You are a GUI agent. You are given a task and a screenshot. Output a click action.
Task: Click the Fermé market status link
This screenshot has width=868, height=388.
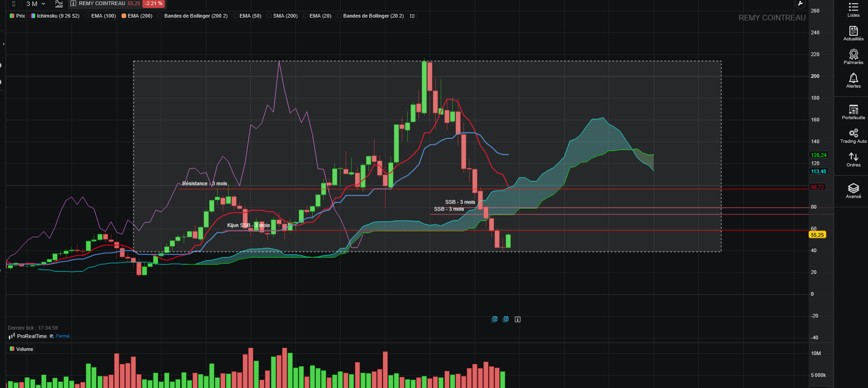pyautogui.click(x=63, y=336)
